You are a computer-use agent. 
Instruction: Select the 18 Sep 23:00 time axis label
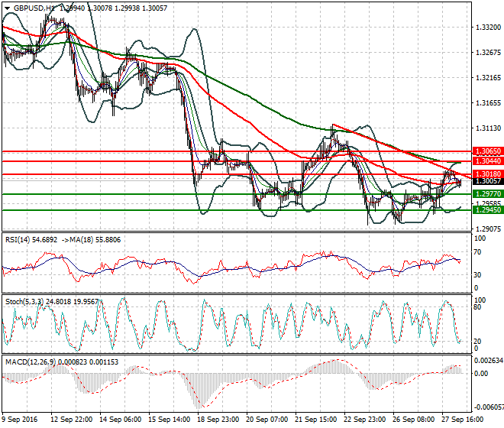pyautogui.click(x=218, y=420)
